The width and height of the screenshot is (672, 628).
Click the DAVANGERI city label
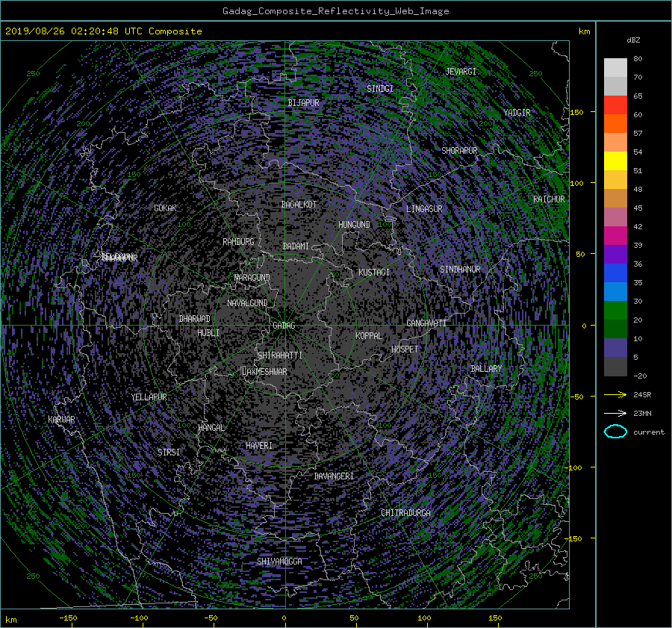click(334, 476)
